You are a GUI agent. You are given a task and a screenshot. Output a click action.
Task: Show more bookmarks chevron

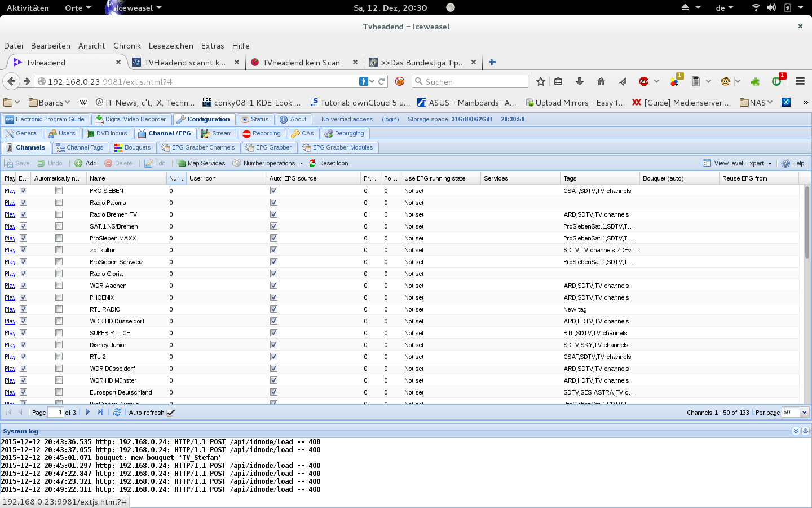(806, 102)
